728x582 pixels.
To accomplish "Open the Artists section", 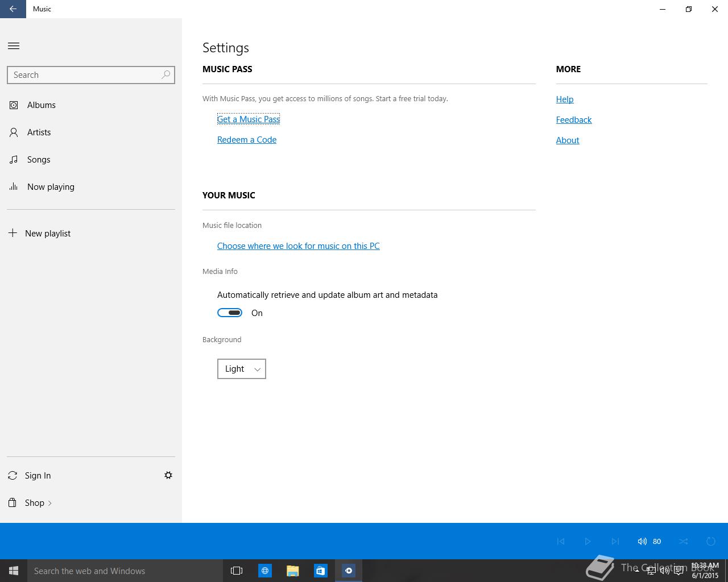I will (x=91, y=132).
